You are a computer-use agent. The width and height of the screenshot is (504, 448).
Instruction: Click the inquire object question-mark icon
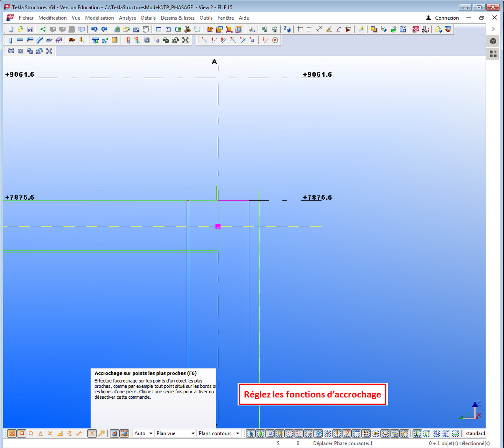pos(287,29)
